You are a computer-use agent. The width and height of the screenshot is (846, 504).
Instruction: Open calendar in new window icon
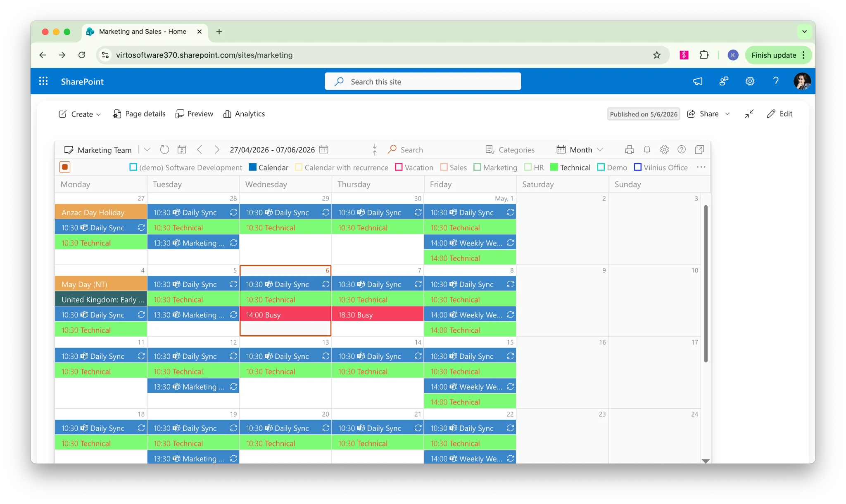(699, 149)
